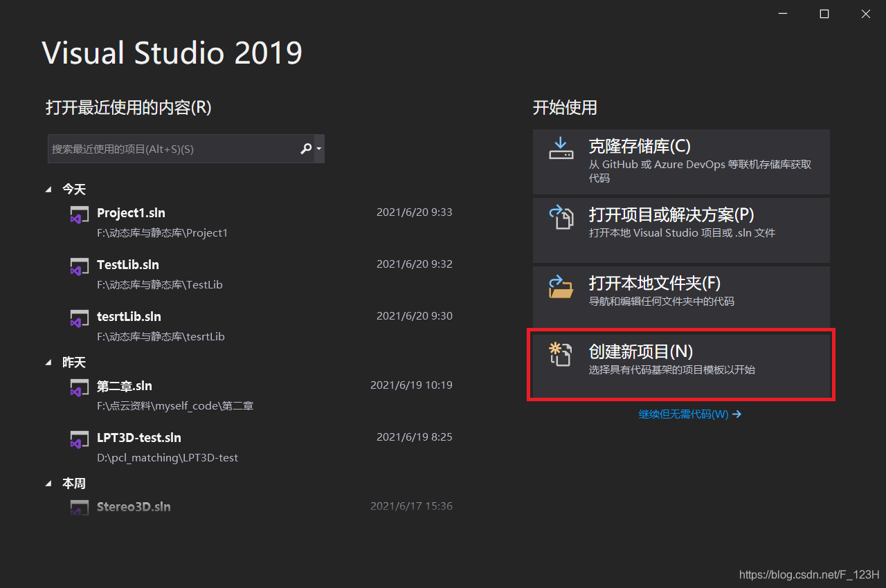Click the tesrtLib.sln solution icon
The height and width of the screenshot is (588, 886).
click(x=79, y=318)
